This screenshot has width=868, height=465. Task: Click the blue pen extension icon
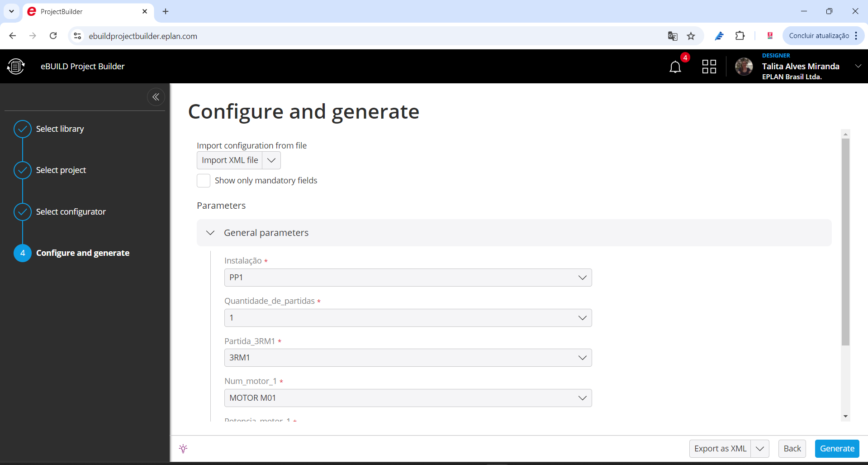tap(719, 36)
